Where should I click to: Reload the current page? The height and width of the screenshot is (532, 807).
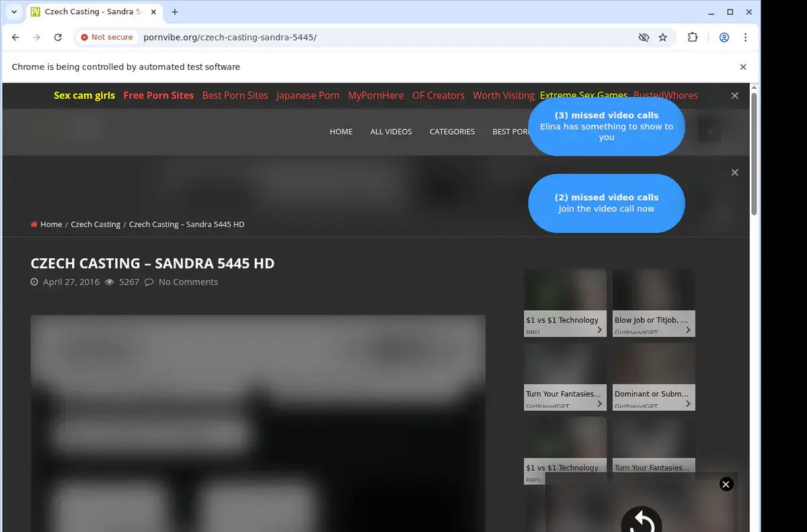[58, 38]
